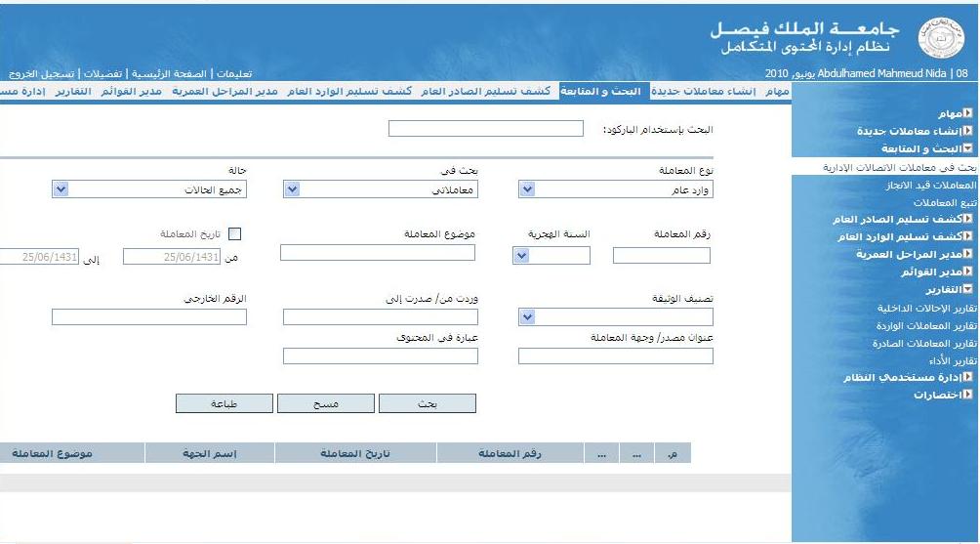The image size is (980, 544).
Task: Open تقارير الأداء report
Action: pos(953,360)
